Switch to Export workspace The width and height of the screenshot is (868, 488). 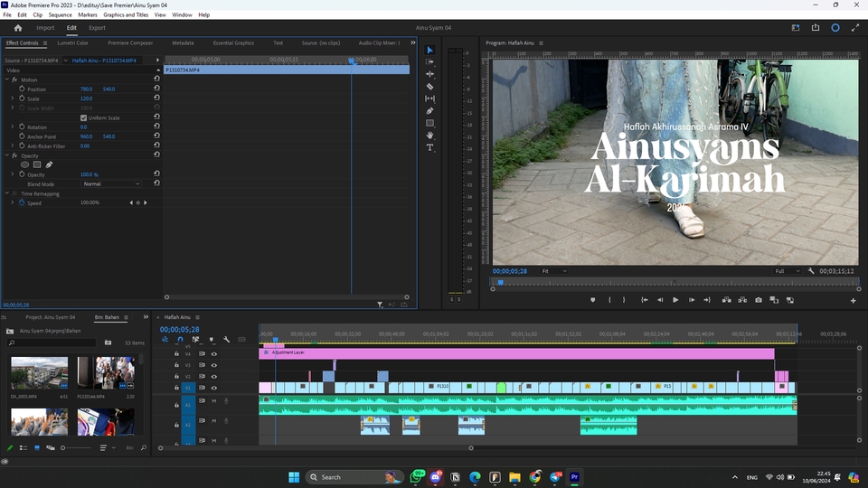pyautogui.click(x=97, y=28)
